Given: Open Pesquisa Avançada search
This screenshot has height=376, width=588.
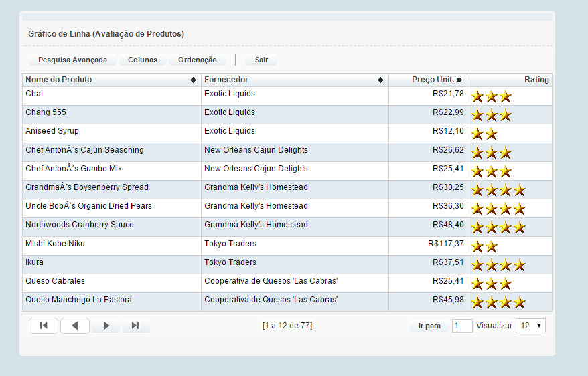Looking at the screenshot, I should point(72,60).
